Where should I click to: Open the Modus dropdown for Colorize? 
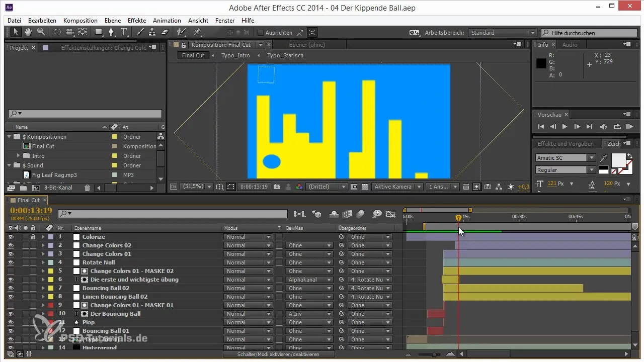click(x=249, y=237)
